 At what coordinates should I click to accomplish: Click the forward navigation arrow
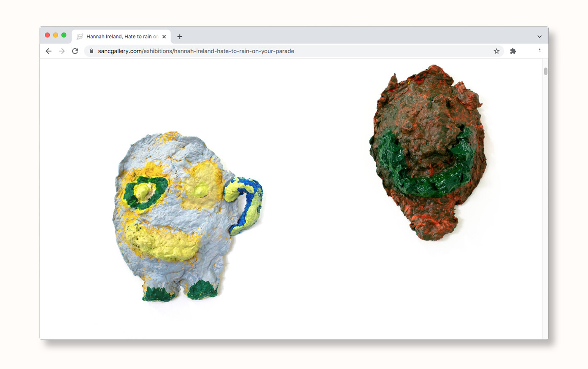[62, 51]
